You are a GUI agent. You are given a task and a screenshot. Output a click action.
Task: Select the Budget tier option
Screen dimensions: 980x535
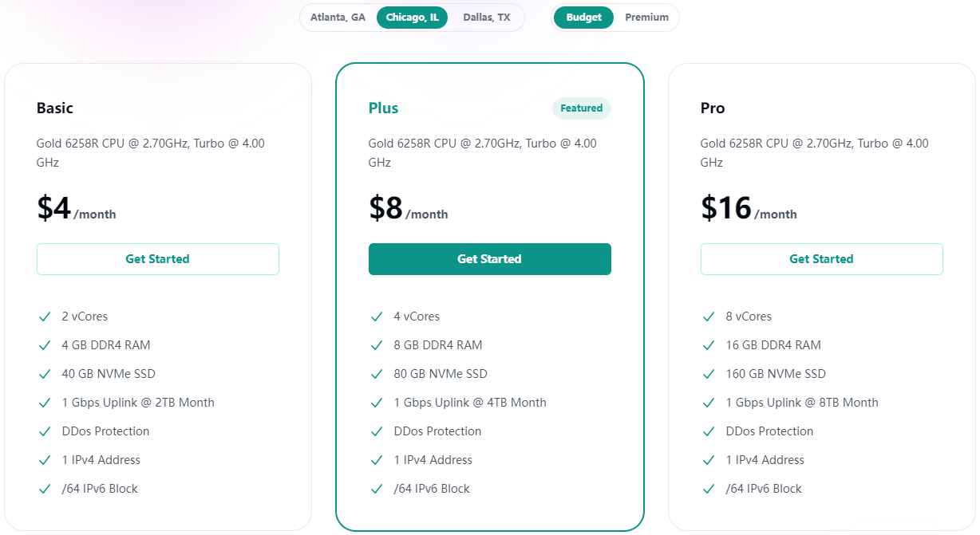click(584, 18)
